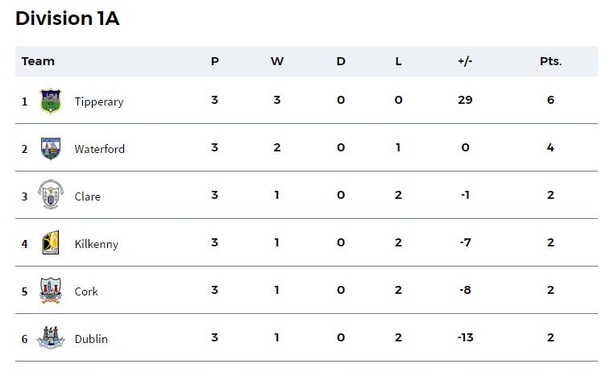The width and height of the screenshot is (614, 372).
Task: Click the Tipperary county crest icon
Action: click(51, 101)
